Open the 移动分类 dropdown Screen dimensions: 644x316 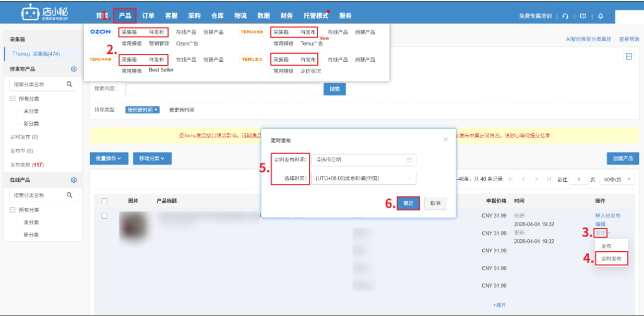[x=152, y=158]
